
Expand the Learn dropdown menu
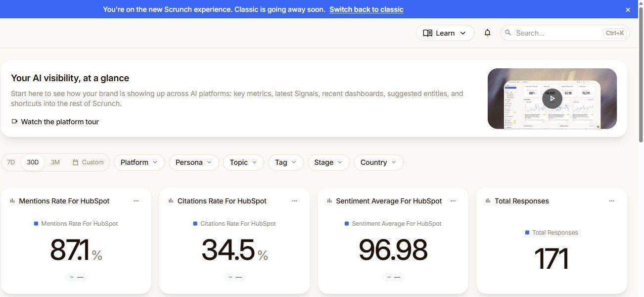coord(445,33)
